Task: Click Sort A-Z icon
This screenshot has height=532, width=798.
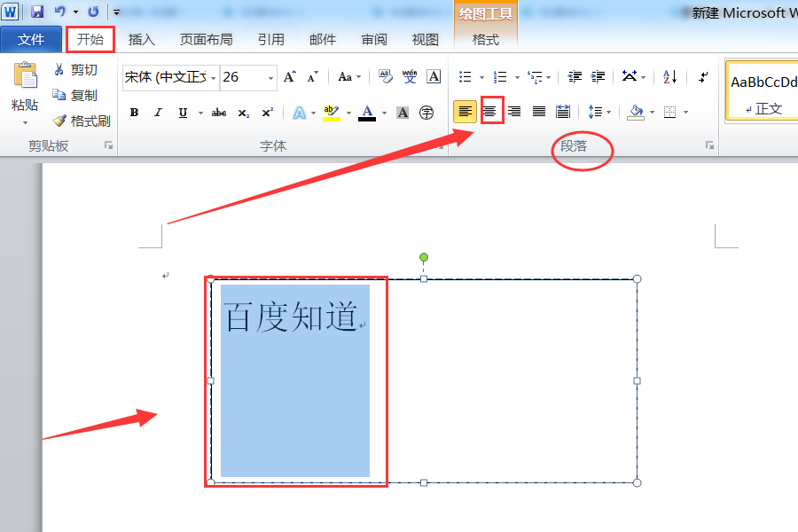Action: click(x=669, y=77)
